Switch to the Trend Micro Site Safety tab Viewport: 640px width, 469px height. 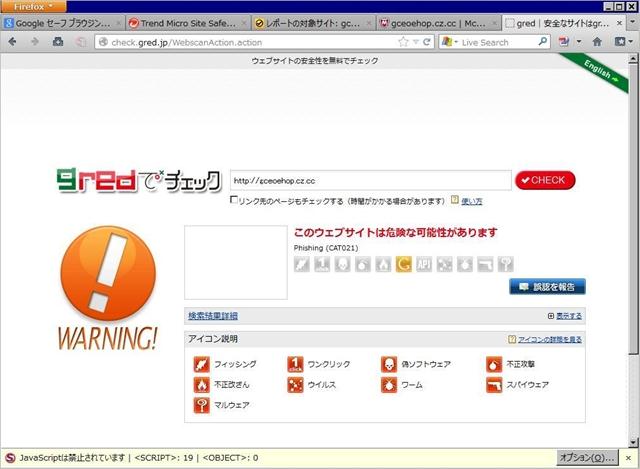click(188, 23)
